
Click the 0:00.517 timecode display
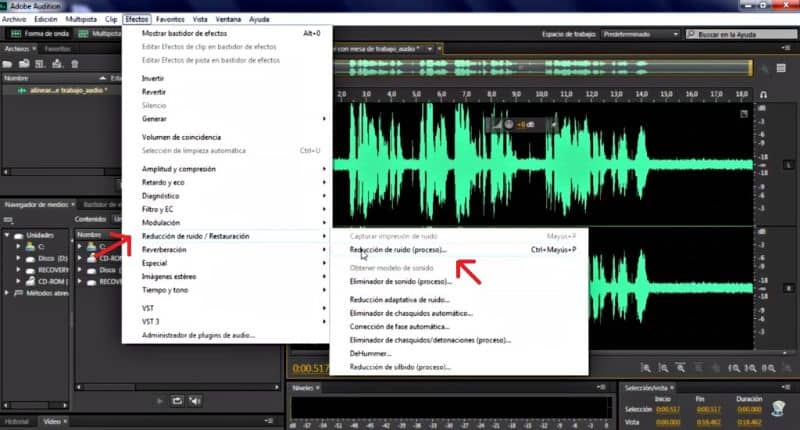coord(311,368)
